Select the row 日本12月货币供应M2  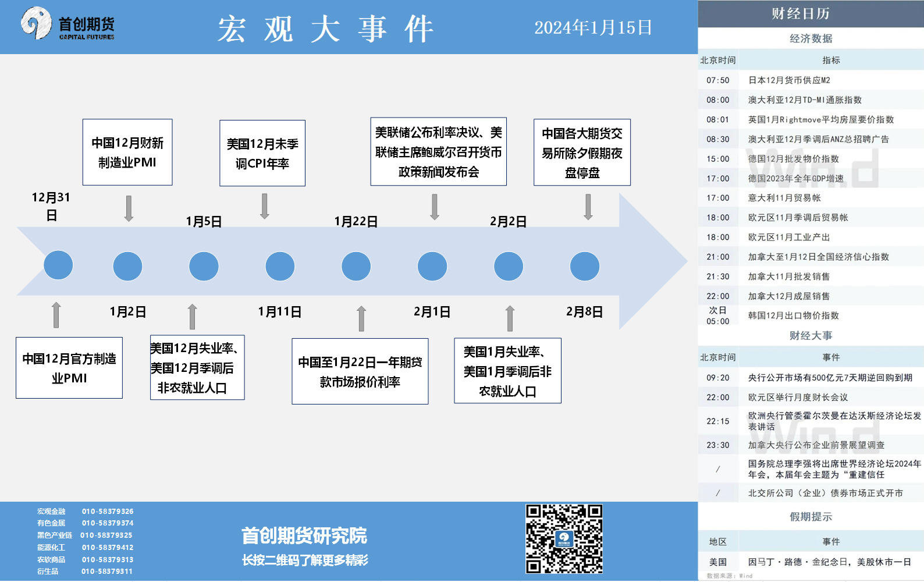811,80
